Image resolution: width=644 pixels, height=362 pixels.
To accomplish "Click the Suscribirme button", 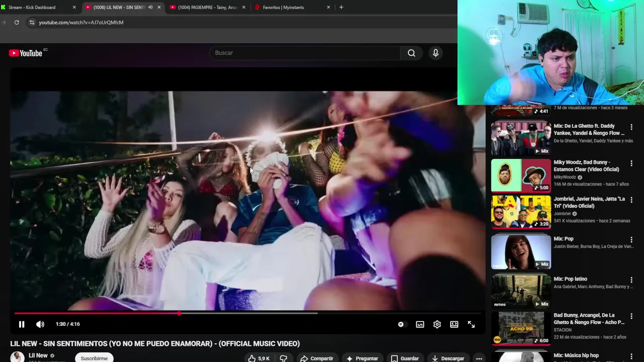I will [x=94, y=358].
